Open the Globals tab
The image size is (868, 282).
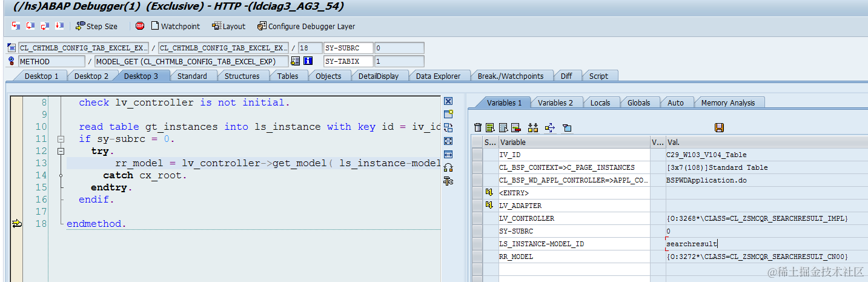(638, 102)
